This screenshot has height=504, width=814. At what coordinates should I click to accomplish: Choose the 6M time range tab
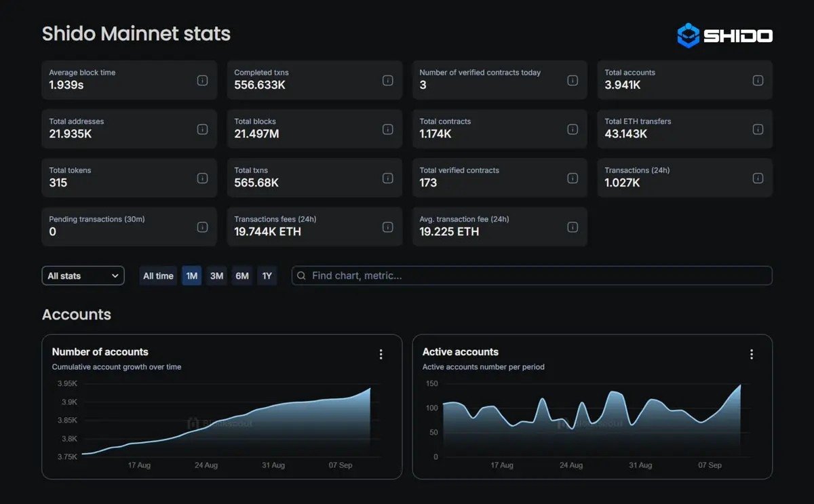tap(242, 275)
